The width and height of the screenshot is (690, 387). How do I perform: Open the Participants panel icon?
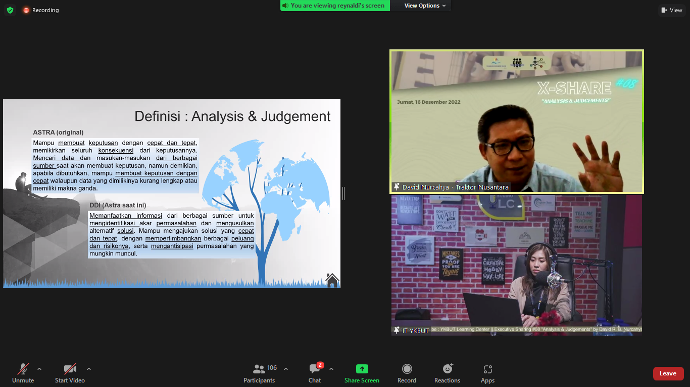[259, 369]
